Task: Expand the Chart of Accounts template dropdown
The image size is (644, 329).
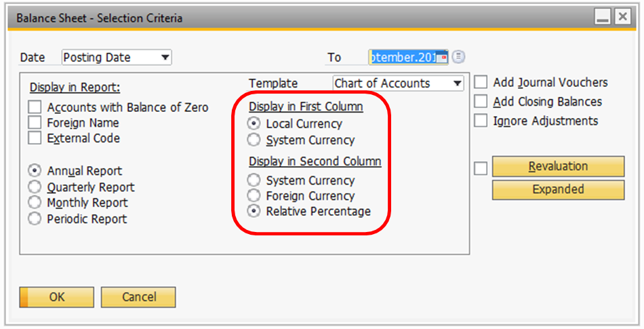Action: [458, 83]
